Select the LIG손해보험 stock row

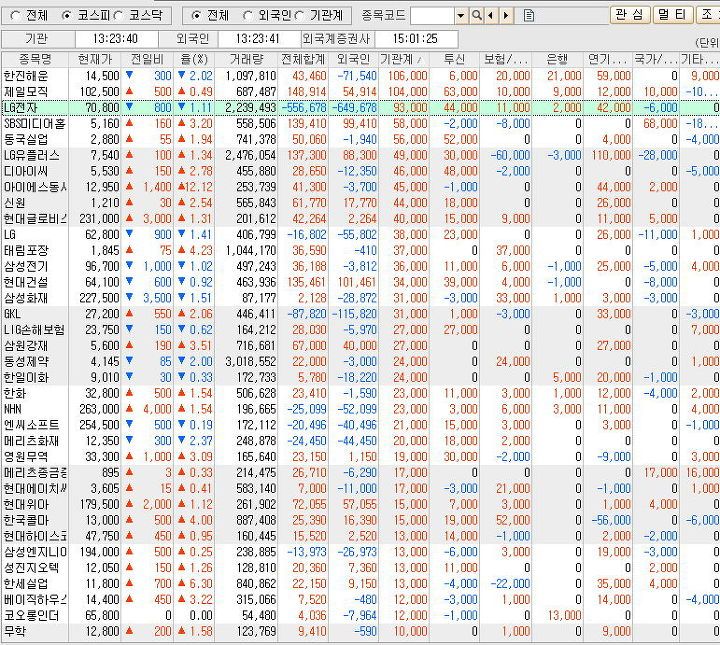tap(360, 330)
